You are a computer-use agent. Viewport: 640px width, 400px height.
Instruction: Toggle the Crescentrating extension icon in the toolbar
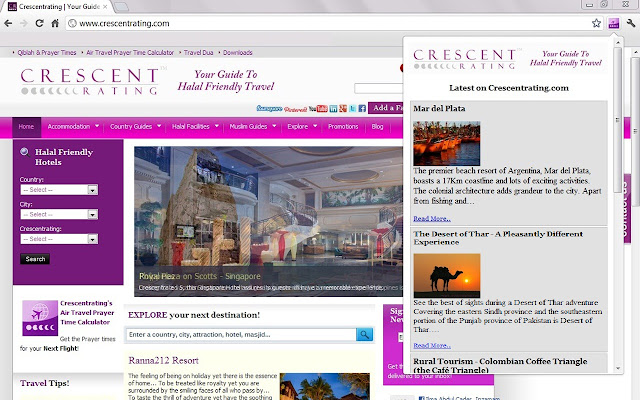[x=613, y=23]
